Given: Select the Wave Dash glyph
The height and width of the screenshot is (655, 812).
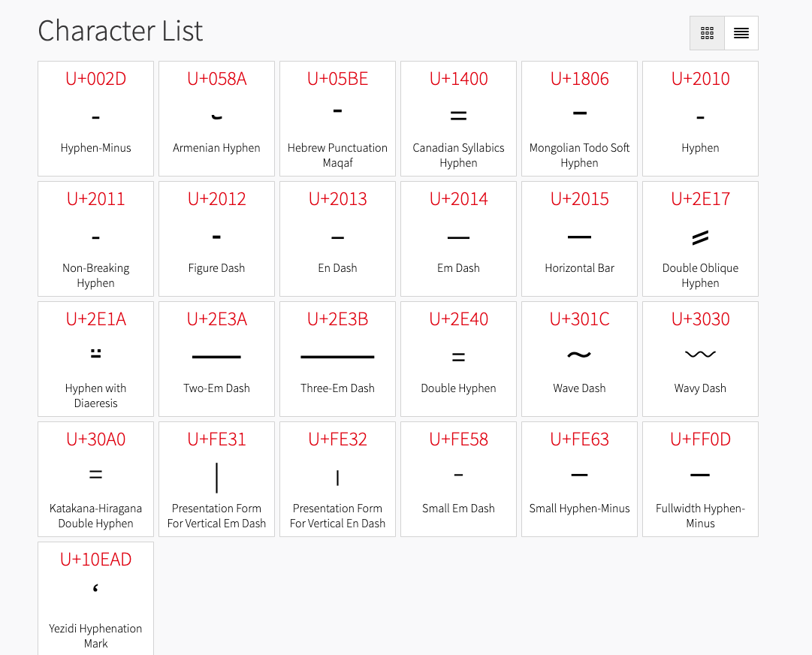Looking at the screenshot, I should coord(579,355).
